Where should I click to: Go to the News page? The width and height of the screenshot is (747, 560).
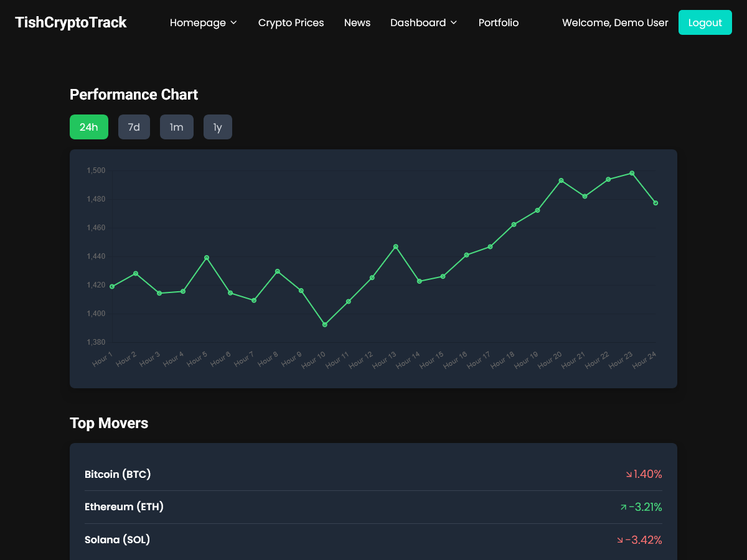coord(357,22)
